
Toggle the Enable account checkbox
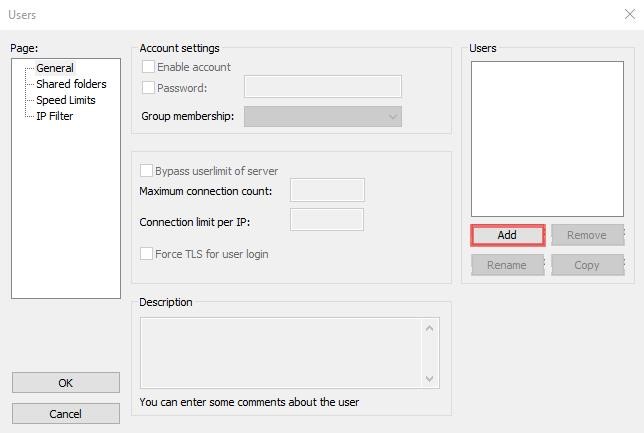pyautogui.click(x=149, y=67)
